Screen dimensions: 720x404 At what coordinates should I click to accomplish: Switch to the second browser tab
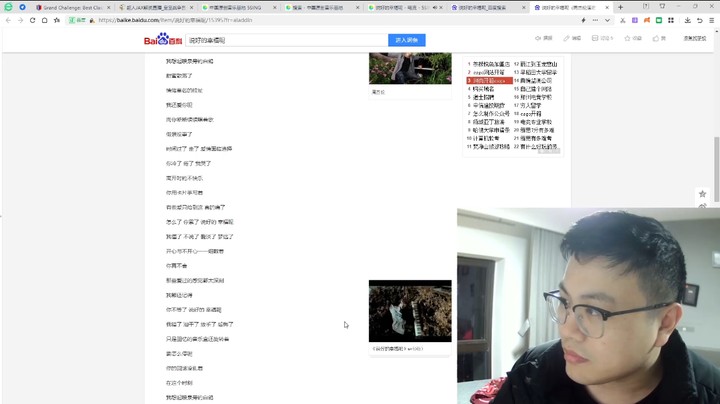tap(155, 8)
